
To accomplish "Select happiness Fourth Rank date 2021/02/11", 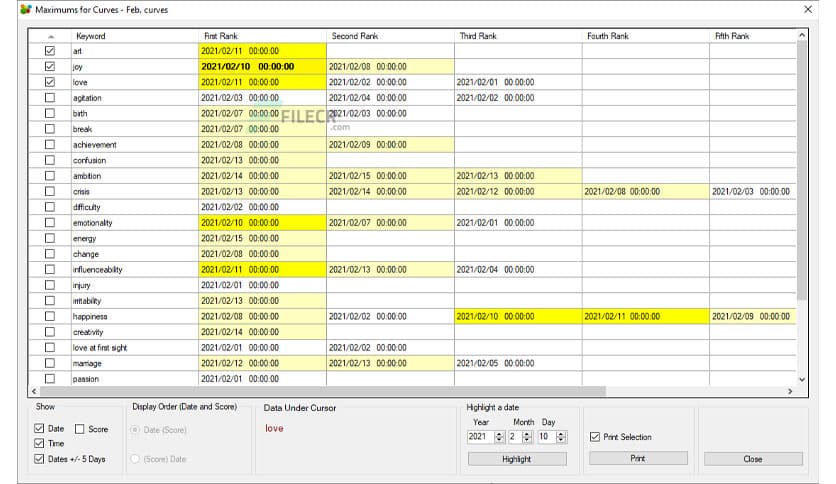I will 646,316.
